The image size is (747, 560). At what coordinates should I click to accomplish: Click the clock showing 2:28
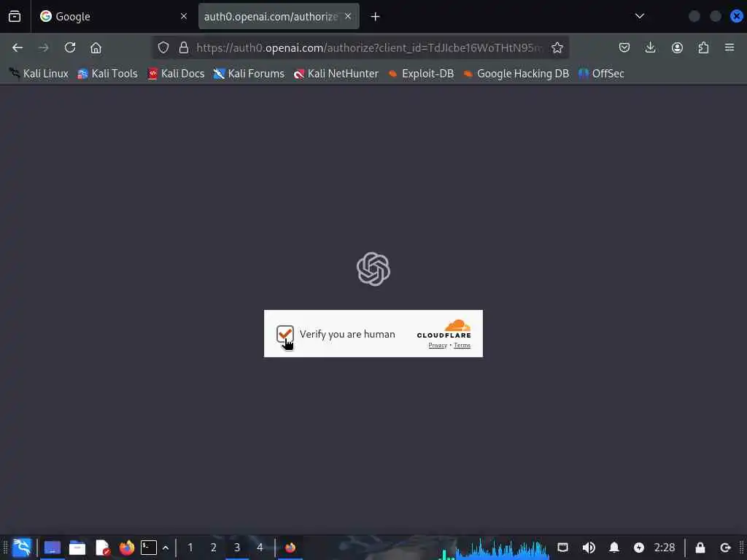click(x=664, y=548)
